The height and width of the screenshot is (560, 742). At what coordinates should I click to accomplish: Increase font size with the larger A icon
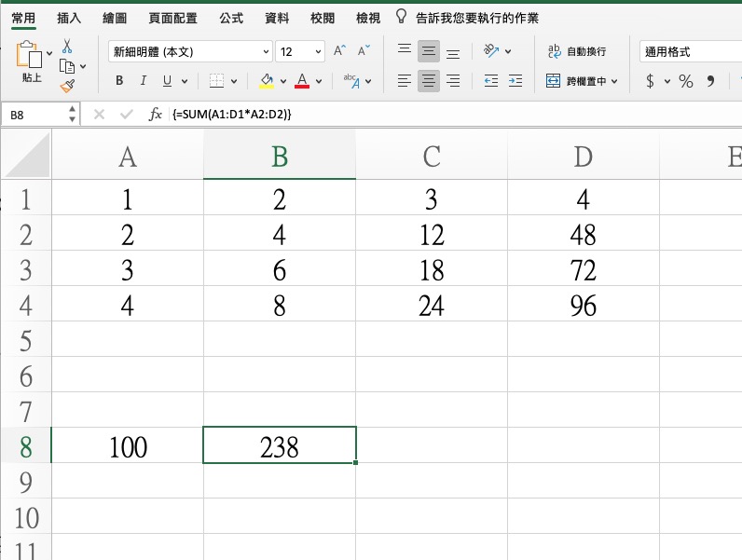pos(339,50)
